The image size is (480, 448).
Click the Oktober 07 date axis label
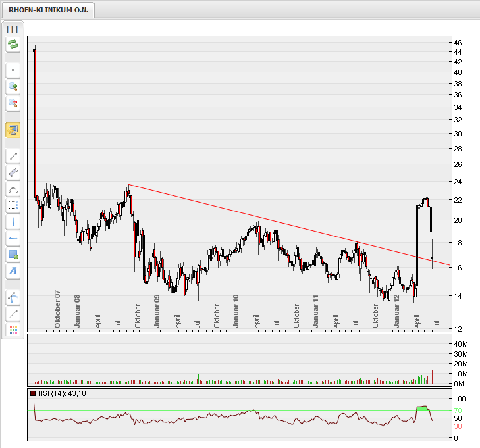57,309
